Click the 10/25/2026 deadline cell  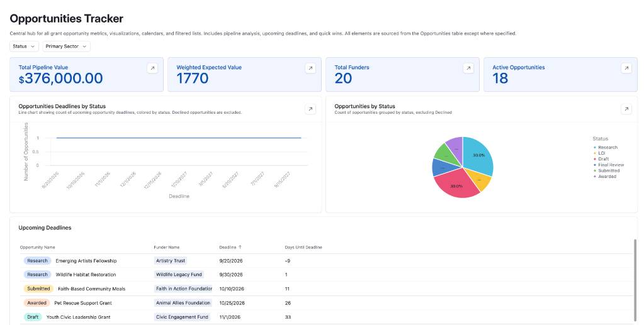click(x=232, y=303)
